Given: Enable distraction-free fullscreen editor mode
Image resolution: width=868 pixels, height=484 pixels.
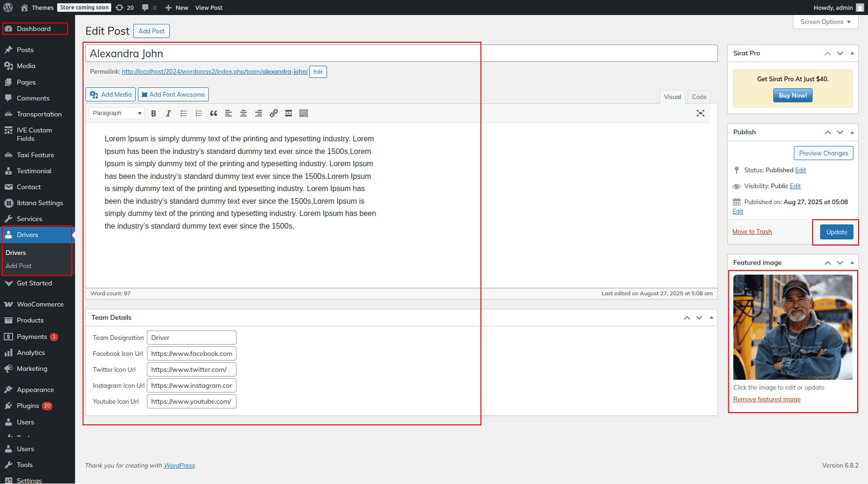Looking at the screenshot, I should [700, 113].
